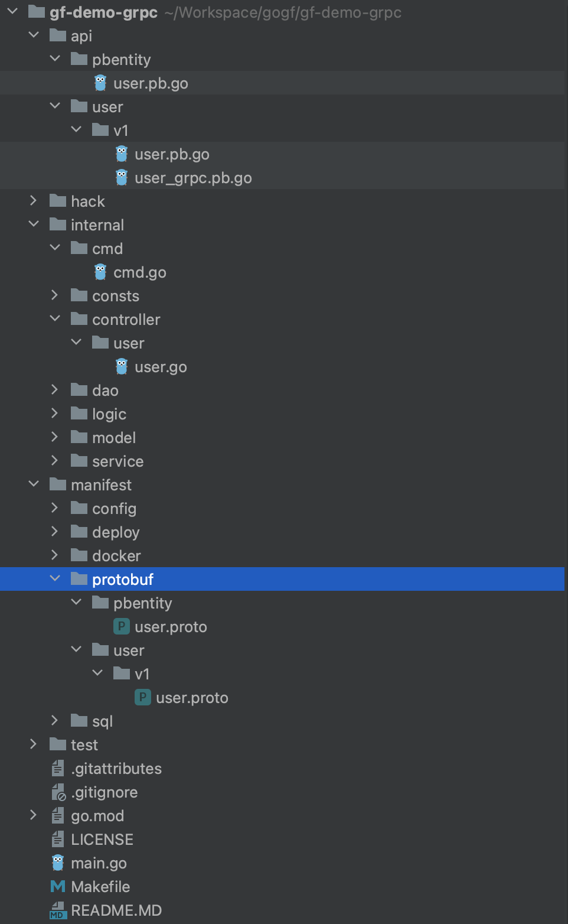
Task: Click the proto icon under protobuf pbentity
Action: 122,626
